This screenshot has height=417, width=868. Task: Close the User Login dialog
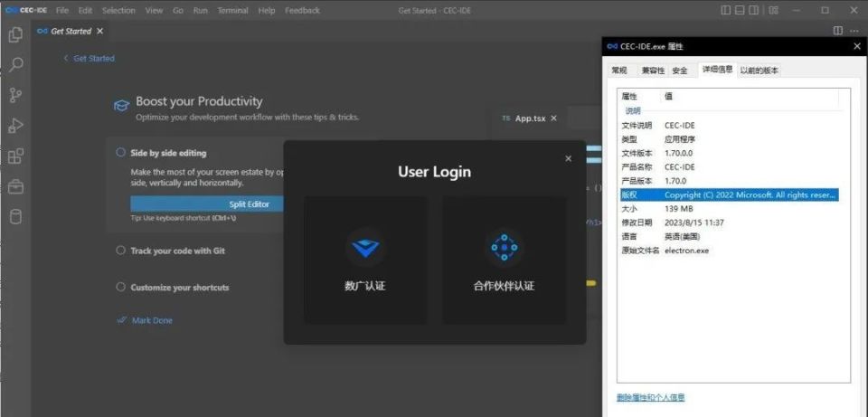click(568, 158)
